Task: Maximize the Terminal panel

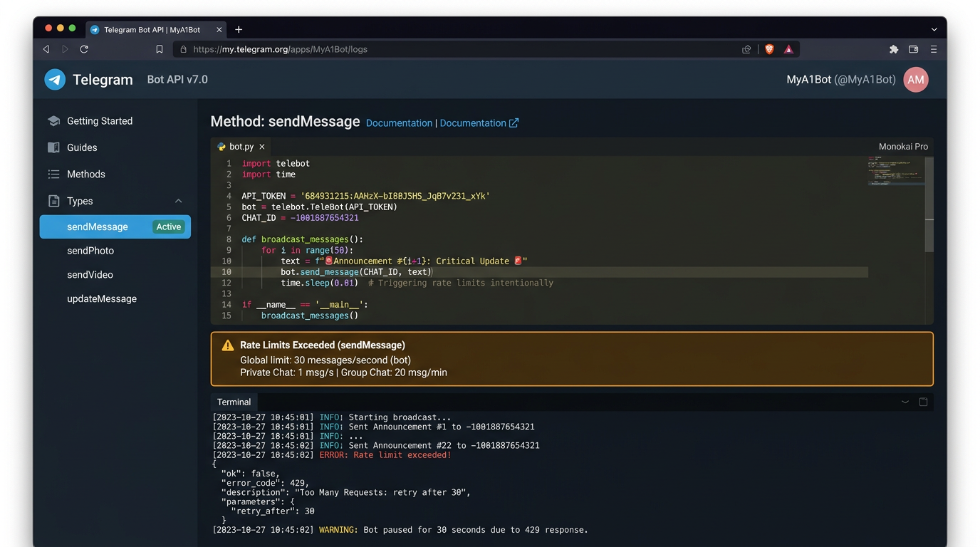Action: click(x=923, y=402)
